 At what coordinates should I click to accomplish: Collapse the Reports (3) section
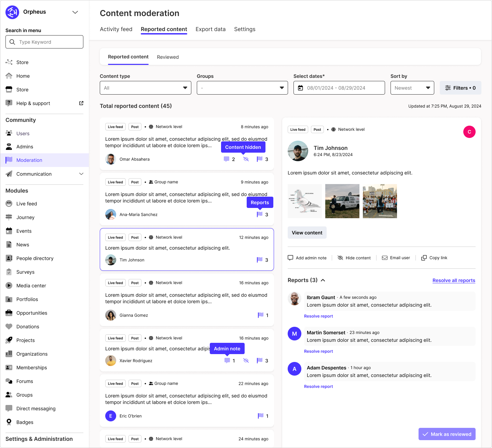tap(323, 280)
